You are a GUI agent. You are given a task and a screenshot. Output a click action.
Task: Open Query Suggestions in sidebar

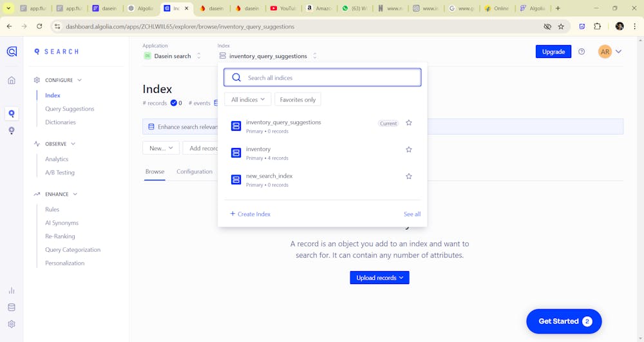[70, 109]
